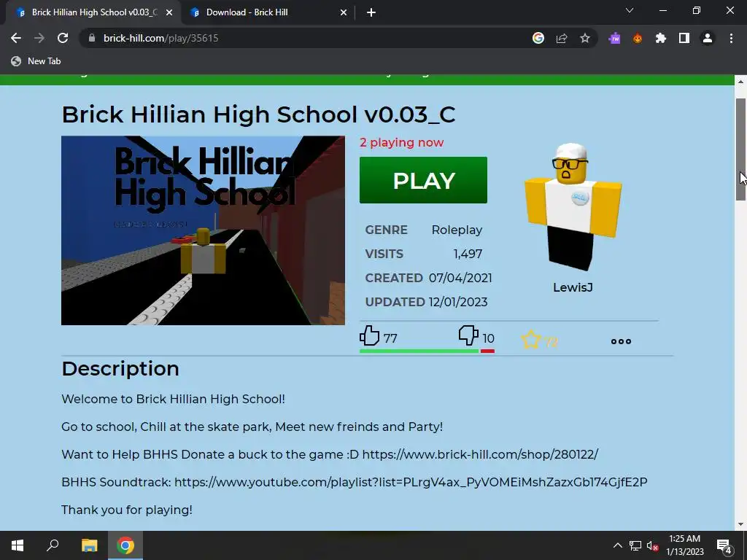
Task: Click the thumbs down dislike icon
Action: 468,335
